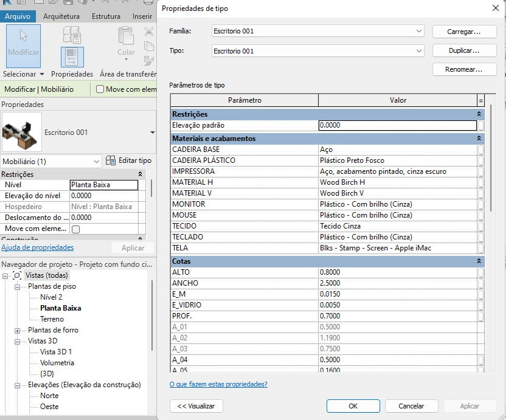The width and height of the screenshot is (506, 420).
Task: Click associate button for ANCHO row
Action: (481, 283)
